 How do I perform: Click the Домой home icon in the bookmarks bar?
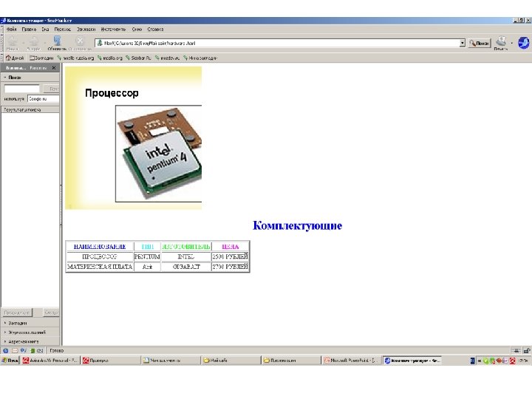point(15,58)
